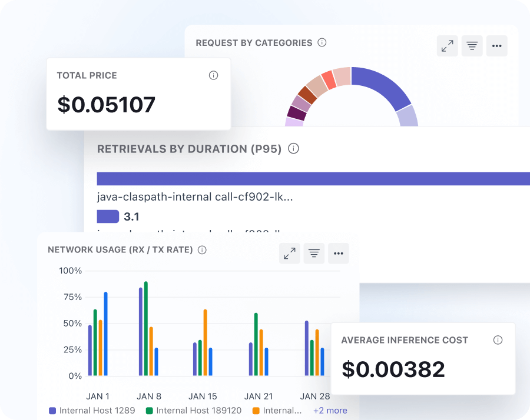Show info for Request by Categories

322,42
